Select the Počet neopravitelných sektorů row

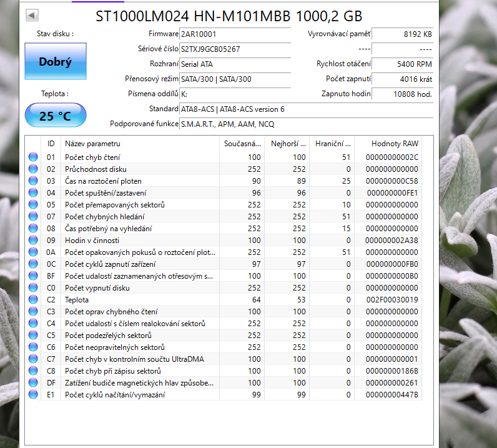click(x=224, y=347)
